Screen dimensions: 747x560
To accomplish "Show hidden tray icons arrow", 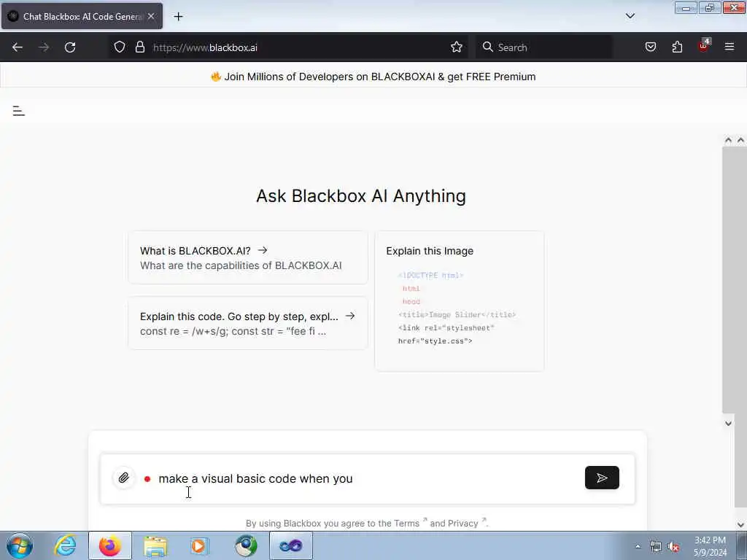I will pyautogui.click(x=638, y=547).
